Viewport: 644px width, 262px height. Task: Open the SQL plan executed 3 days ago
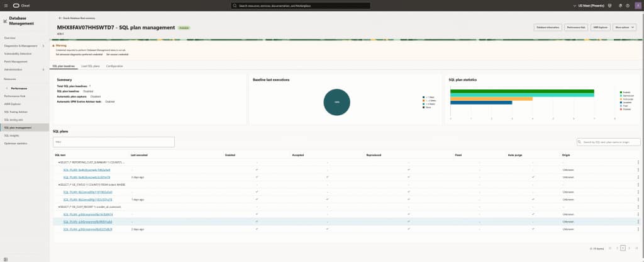click(x=87, y=177)
